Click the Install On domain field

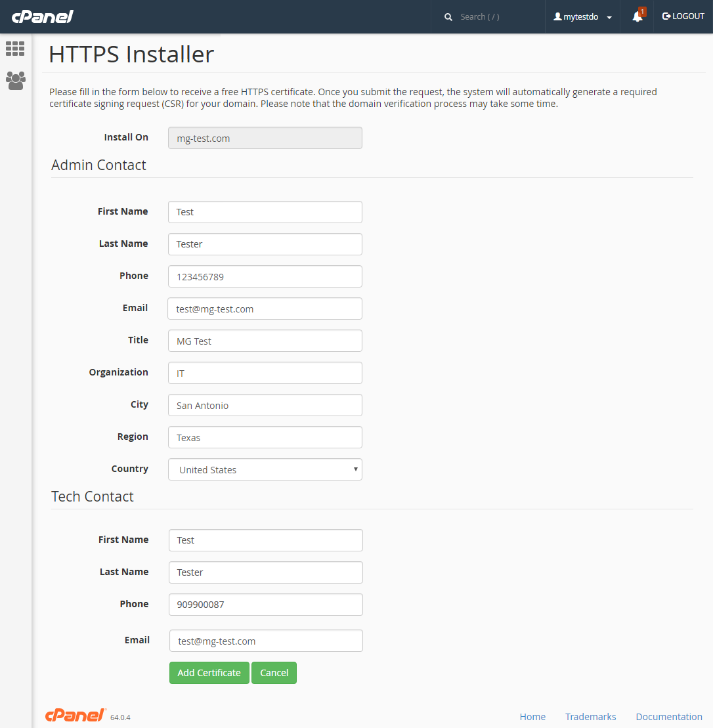click(x=265, y=138)
